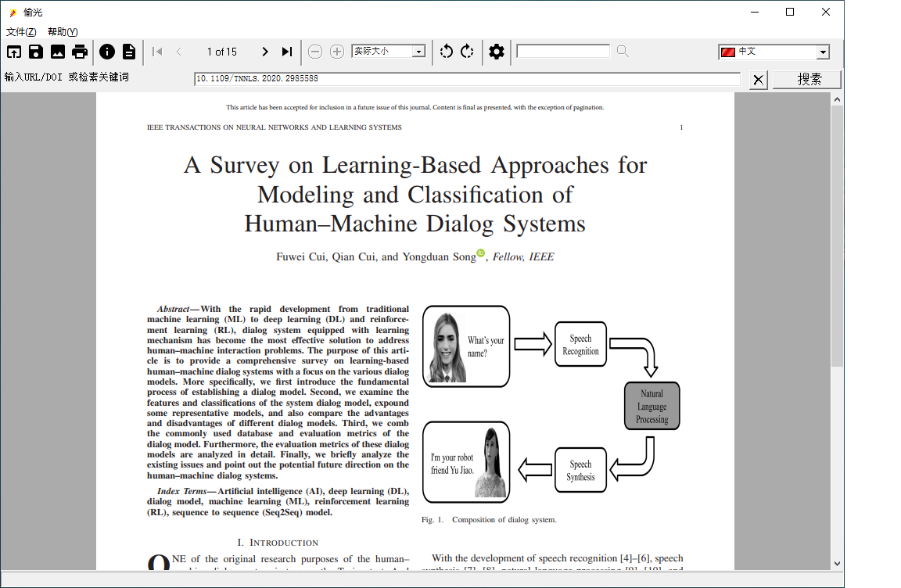Image resolution: width=901 pixels, height=588 pixels.
Task: Rotate the page clockwise
Action: pyautogui.click(x=467, y=52)
